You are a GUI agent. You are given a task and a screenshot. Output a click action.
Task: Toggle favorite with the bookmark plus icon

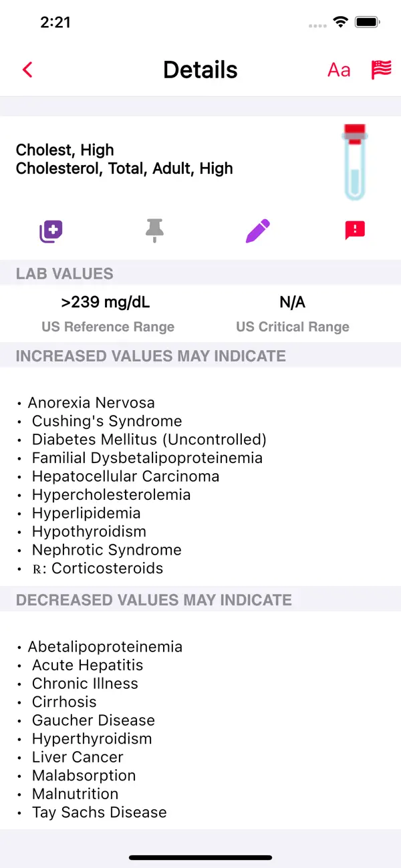[x=51, y=231]
